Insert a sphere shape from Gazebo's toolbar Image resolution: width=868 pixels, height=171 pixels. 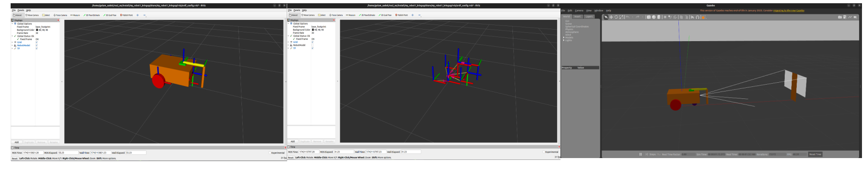[654, 17]
